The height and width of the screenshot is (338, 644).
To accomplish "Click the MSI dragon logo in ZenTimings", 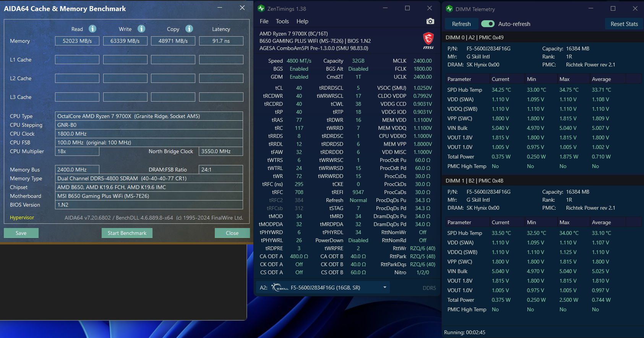I will [428, 40].
